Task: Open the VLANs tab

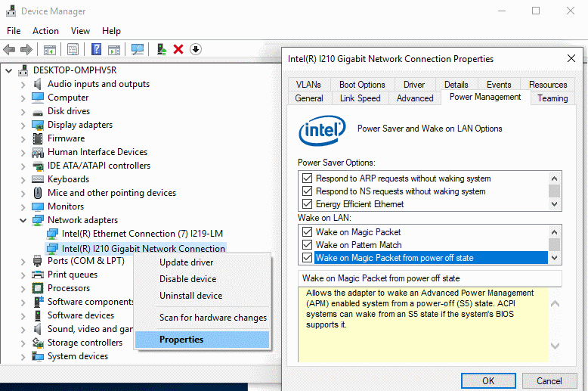Action: (x=308, y=85)
